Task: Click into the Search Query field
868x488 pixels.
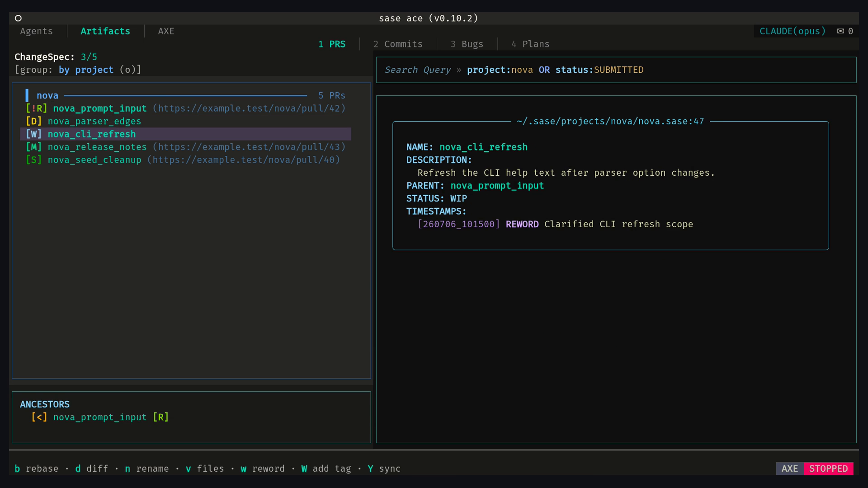Action: point(616,70)
